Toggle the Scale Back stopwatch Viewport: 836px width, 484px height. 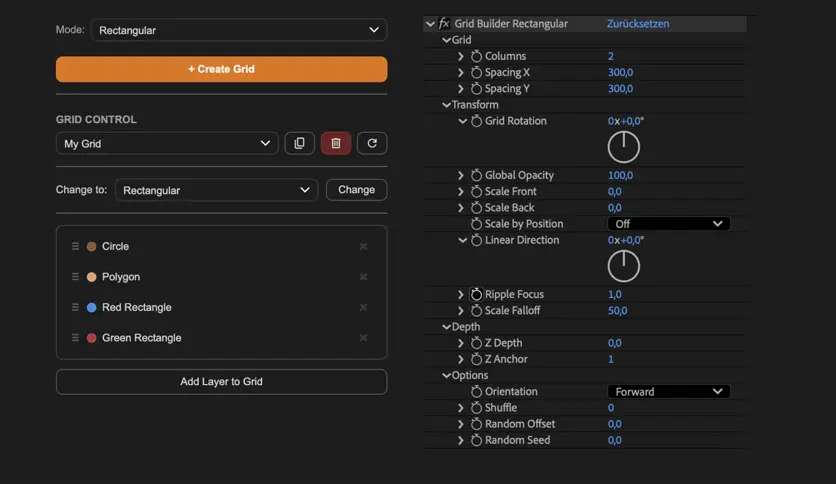(476, 208)
